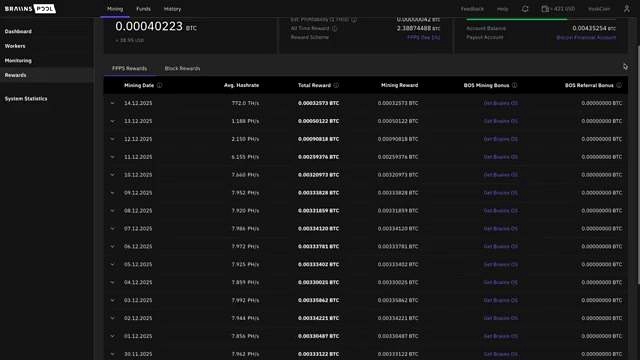Viewport: 640px width, 360px height.
Task: Expand the 10.12.2025 reward row
Action: coord(112,175)
